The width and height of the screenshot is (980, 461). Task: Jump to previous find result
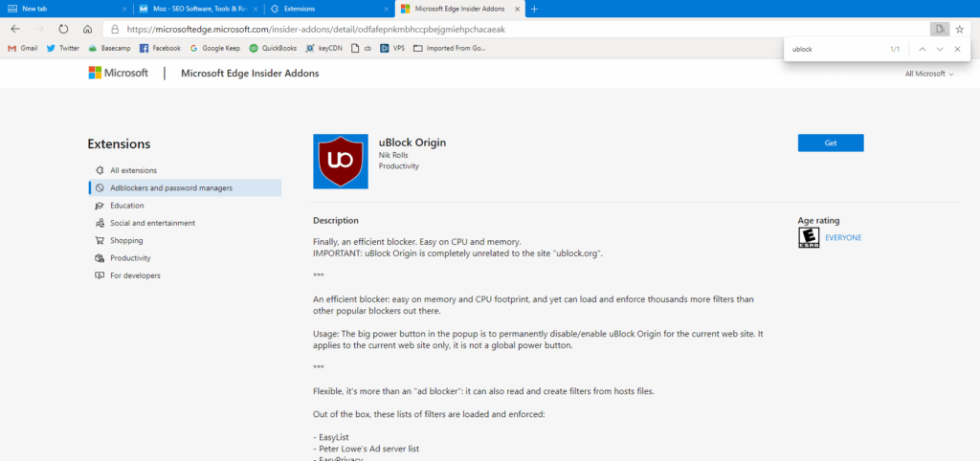pos(922,49)
